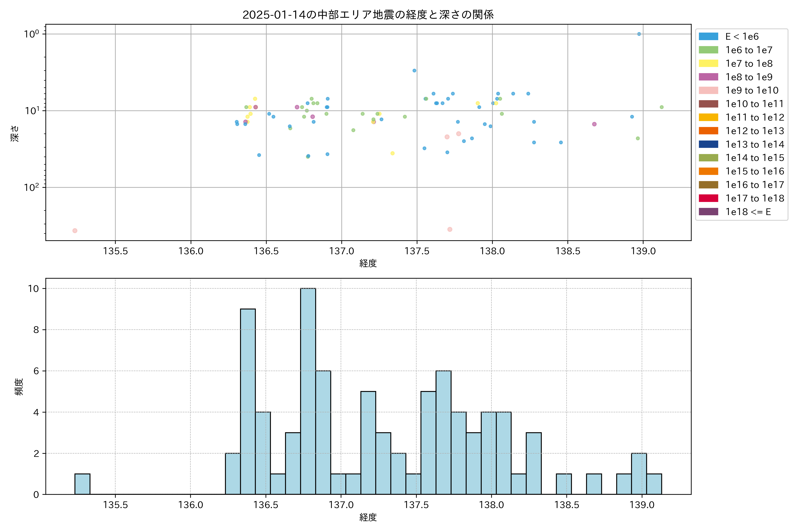Viewport: 798px width, 532px height.
Task: Click the yellow 1e7 to 1e8 swatch
Action: click(708, 63)
